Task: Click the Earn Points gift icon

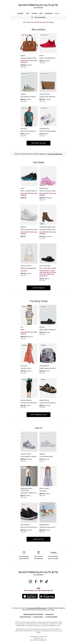Action: click(x=38, y=553)
